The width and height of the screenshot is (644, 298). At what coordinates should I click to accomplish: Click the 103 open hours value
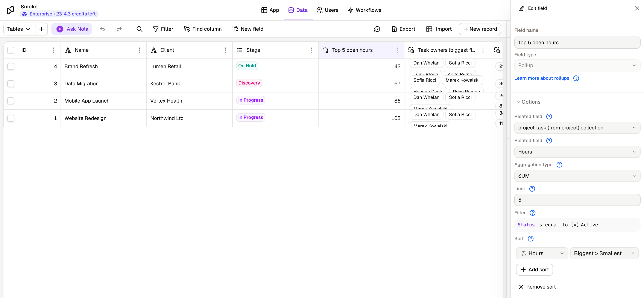coord(396,118)
